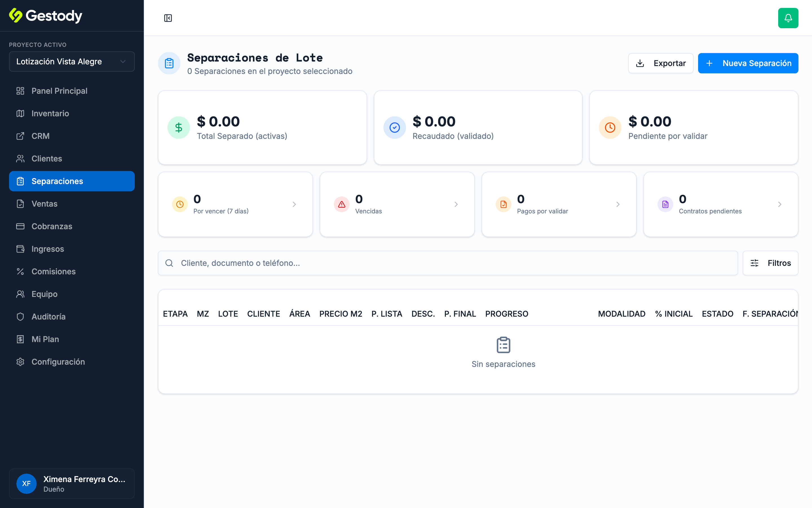Click the Gestody logo

tap(46, 16)
